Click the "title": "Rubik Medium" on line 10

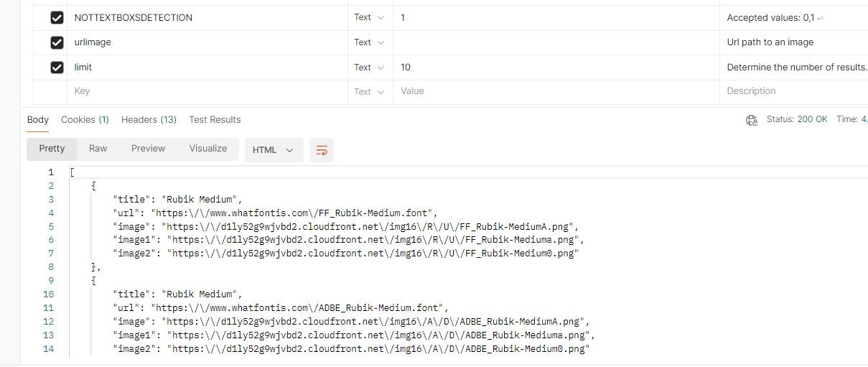pos(178,294)
